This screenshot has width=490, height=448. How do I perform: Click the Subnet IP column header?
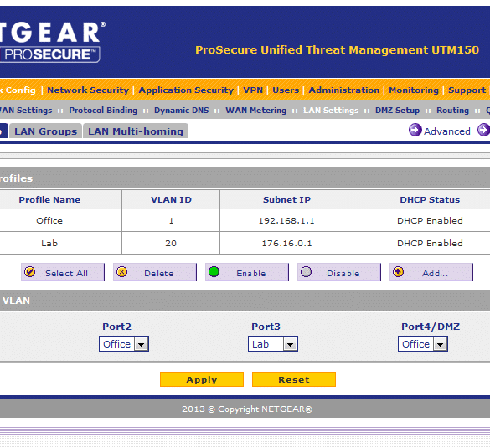tap(286, 199)
